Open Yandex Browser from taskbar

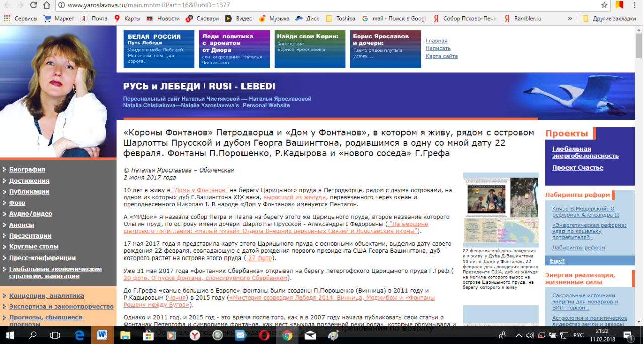pyautogui.click(x=194, y=335)
